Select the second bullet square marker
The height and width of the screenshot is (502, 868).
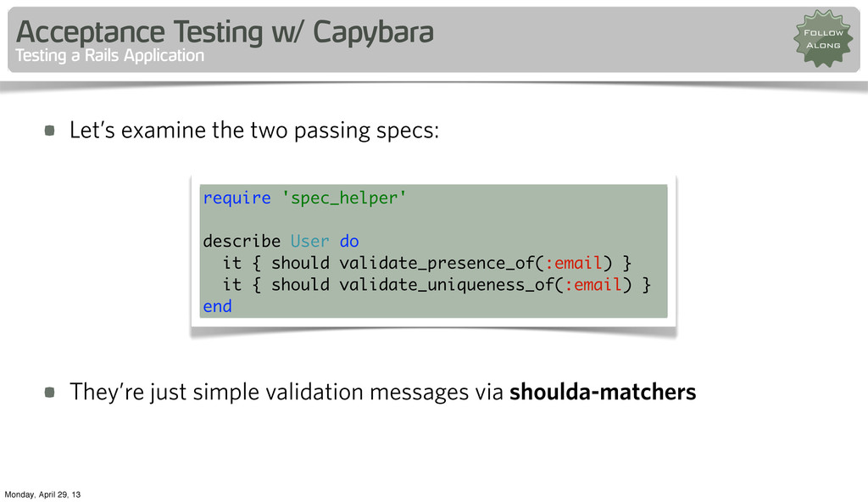[x=50, y=393]
